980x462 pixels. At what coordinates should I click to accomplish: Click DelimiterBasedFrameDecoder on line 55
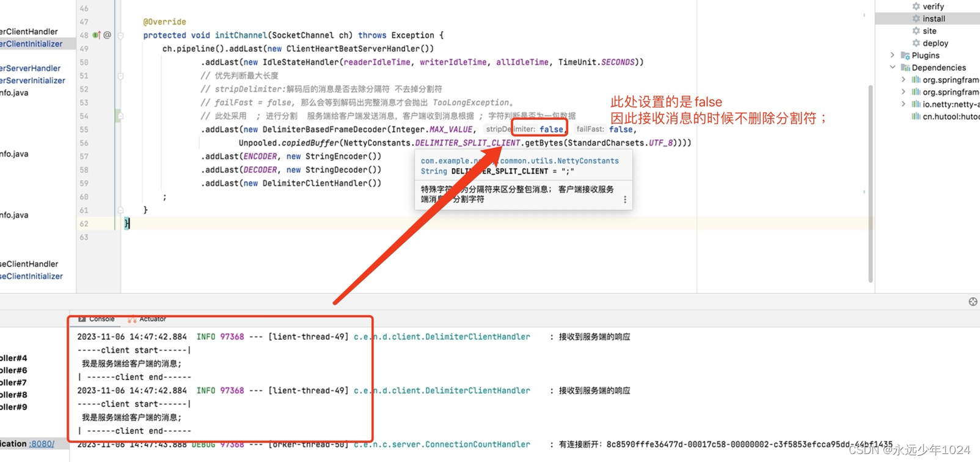324,130
